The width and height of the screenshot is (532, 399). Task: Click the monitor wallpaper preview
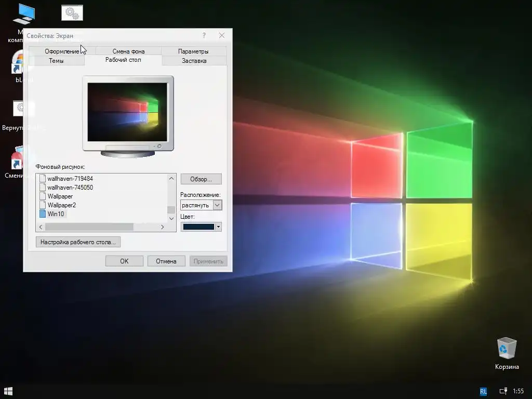click(x=128, y=112)
